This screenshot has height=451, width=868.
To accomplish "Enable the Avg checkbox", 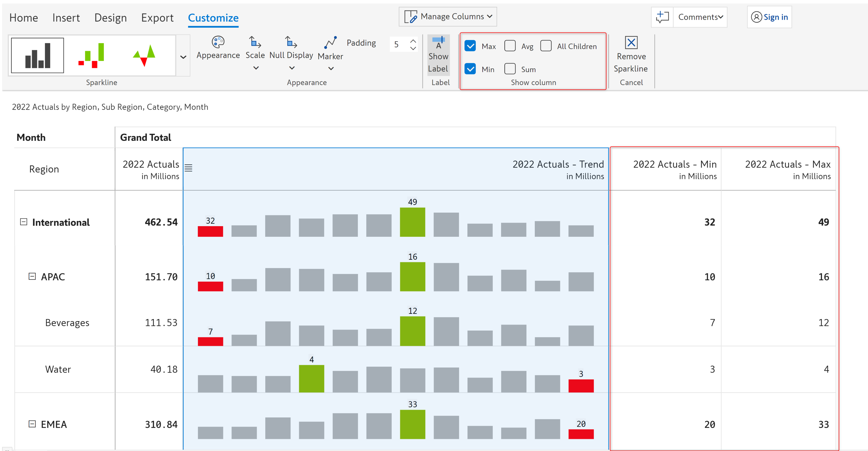I will click(x=510, y=46).
